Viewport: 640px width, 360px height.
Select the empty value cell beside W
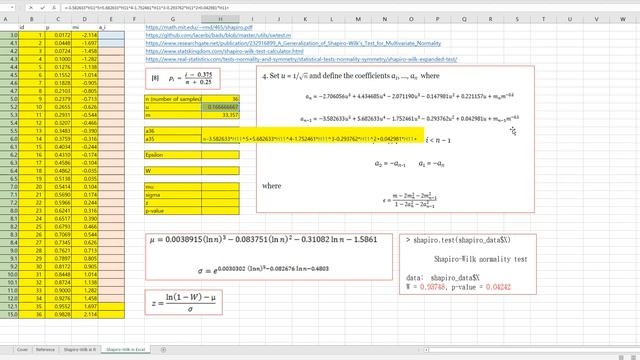pyautogui.click(x=220, y=171)
